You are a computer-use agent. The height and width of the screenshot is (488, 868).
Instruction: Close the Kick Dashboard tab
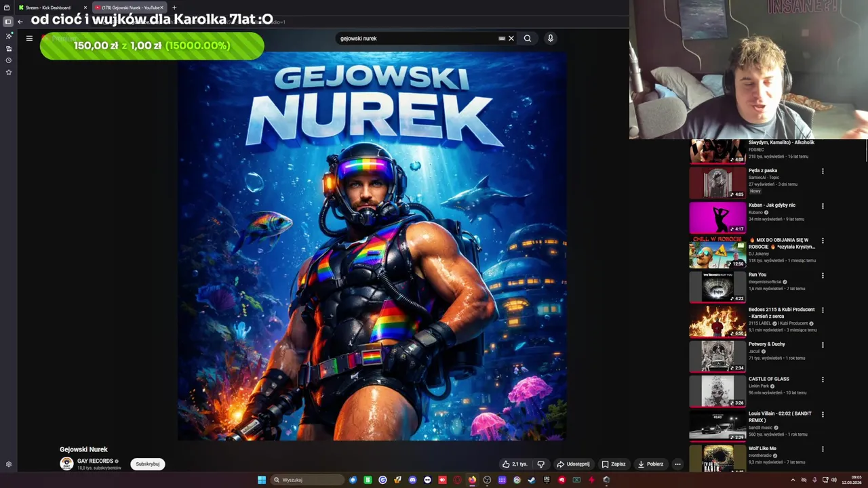[x=85, y=7]
